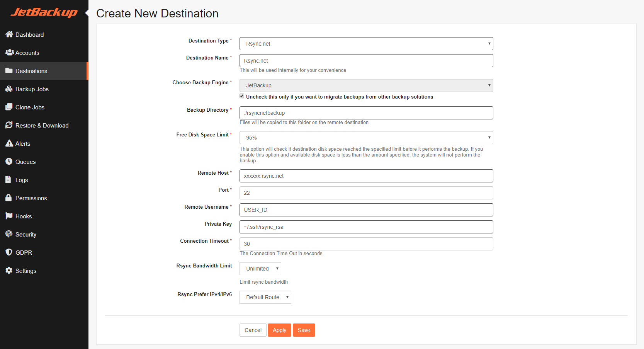Open the Rsync Bandwidth Limit dropdown

pyautogui.click(x=260, y=269)
